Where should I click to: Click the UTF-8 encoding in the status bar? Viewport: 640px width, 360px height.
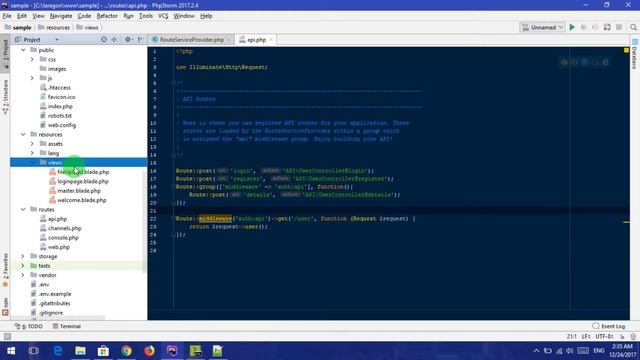604,337
